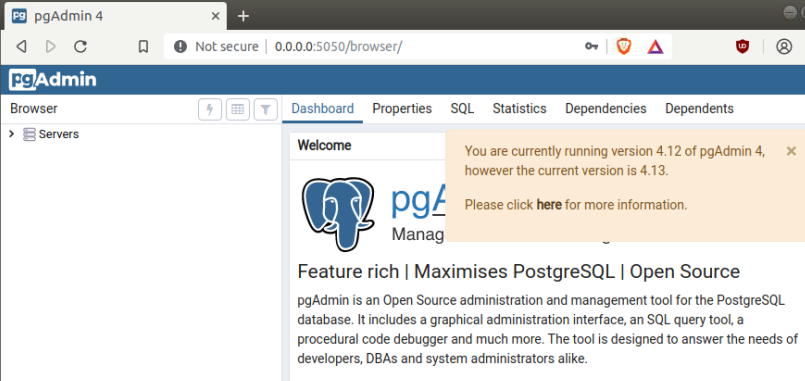The image size is (805, 381).
Task: Click the saved passwords key icon
Action: [591, 47]
